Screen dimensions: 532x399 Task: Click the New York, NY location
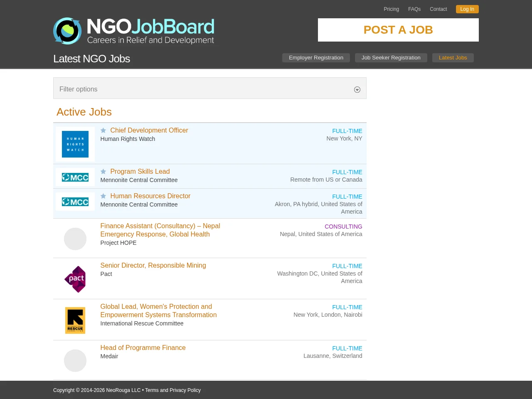pyautogui.click(x=344, y=139)
